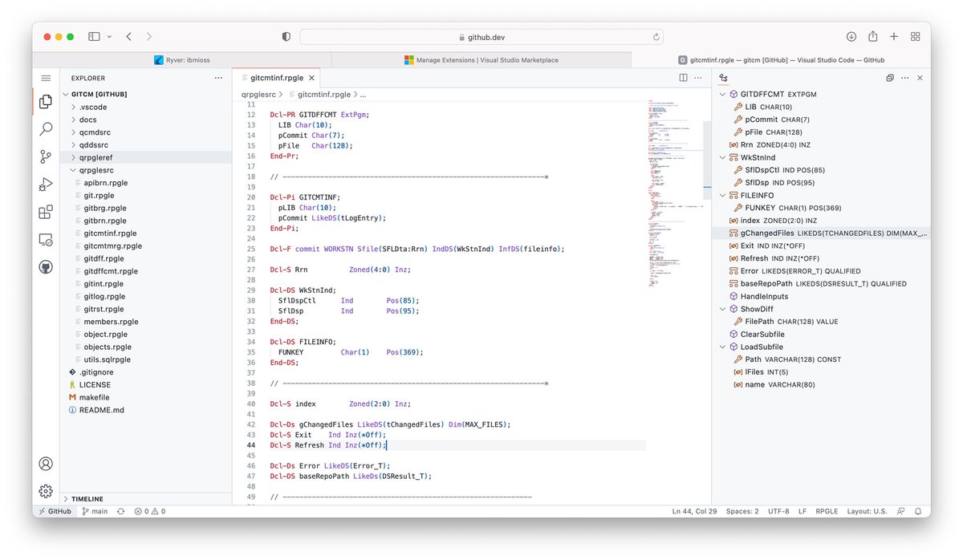The width and height of the screenshot is (963, 560).
Task: Open the Manage gear icon in the activity bar
Action: pyautogui.click(x=45, y=490)
